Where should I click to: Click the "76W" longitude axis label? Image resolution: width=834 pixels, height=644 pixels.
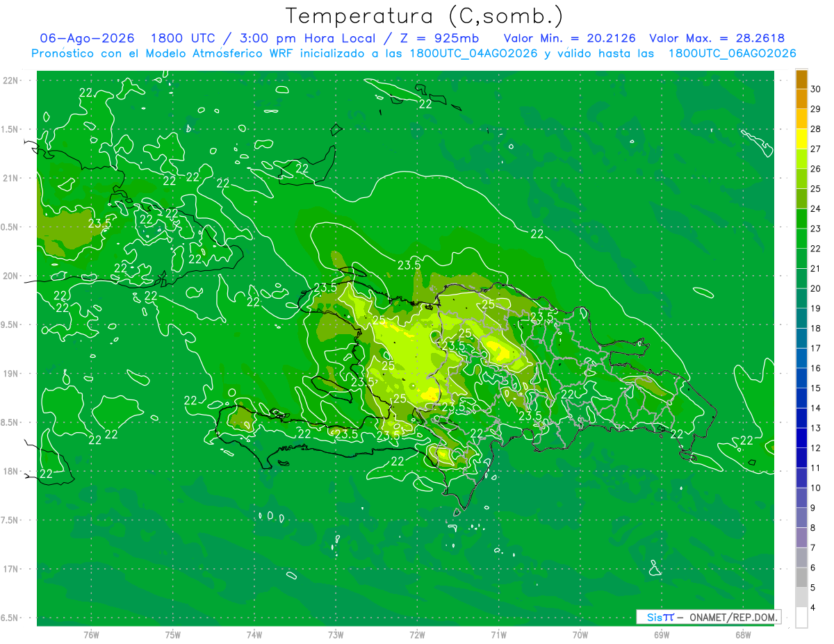pyautogui.click(x=91, y=634)
